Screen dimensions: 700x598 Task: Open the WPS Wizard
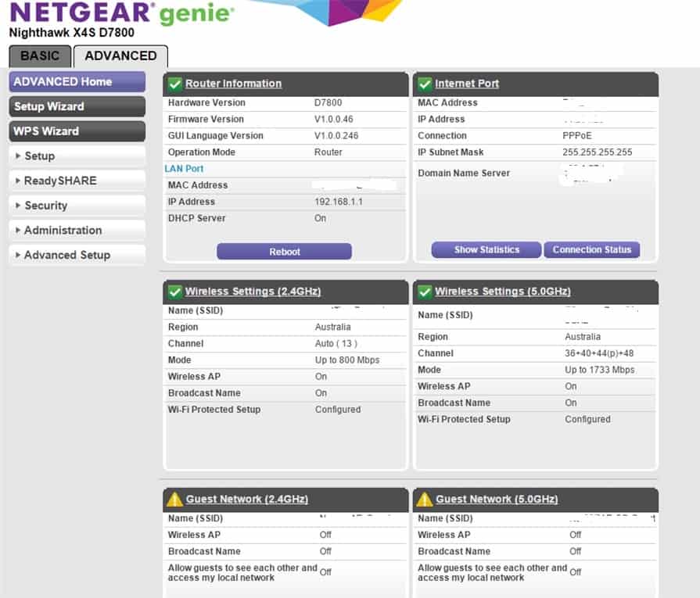[77, 131]
